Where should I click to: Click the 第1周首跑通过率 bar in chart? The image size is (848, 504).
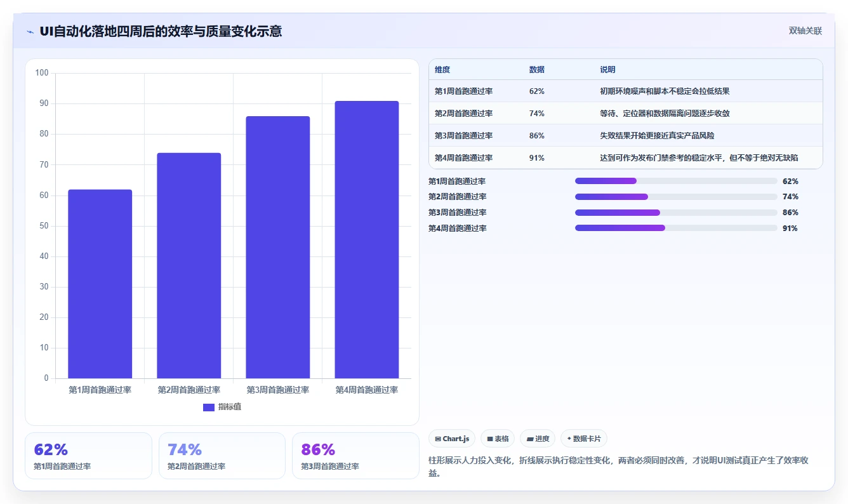point(100,284)
